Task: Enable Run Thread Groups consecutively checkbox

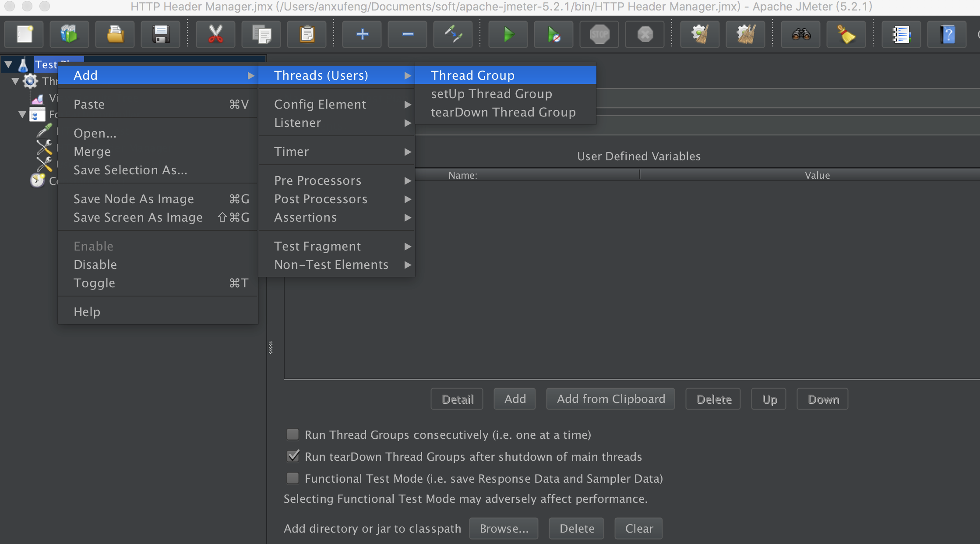Action: (x=293, y=434)
